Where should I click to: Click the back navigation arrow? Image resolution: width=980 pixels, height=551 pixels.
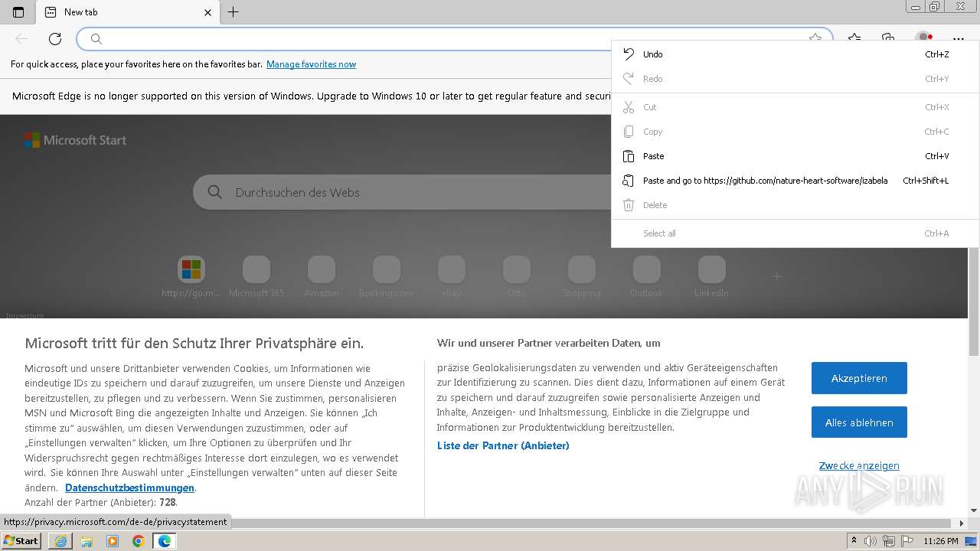[21, 39]
